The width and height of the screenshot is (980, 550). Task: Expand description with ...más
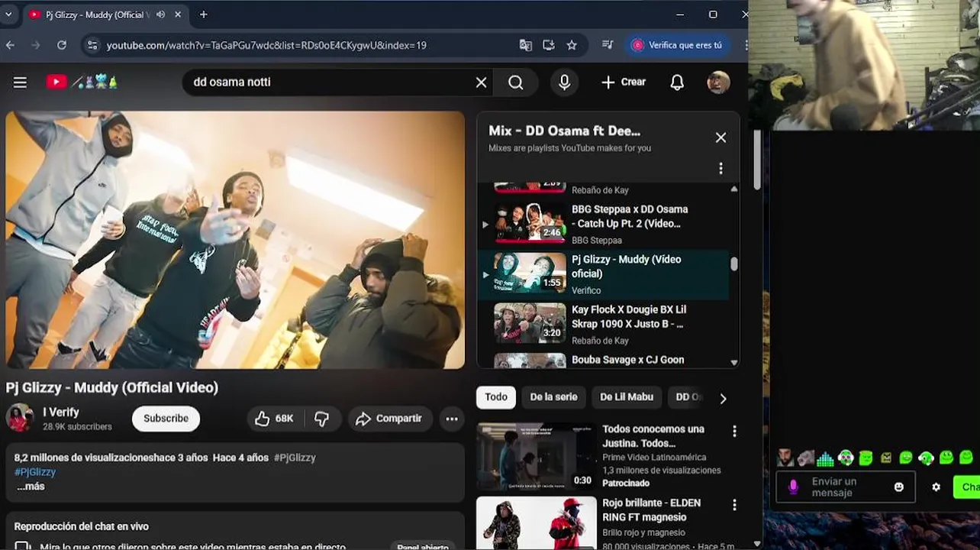31,487
